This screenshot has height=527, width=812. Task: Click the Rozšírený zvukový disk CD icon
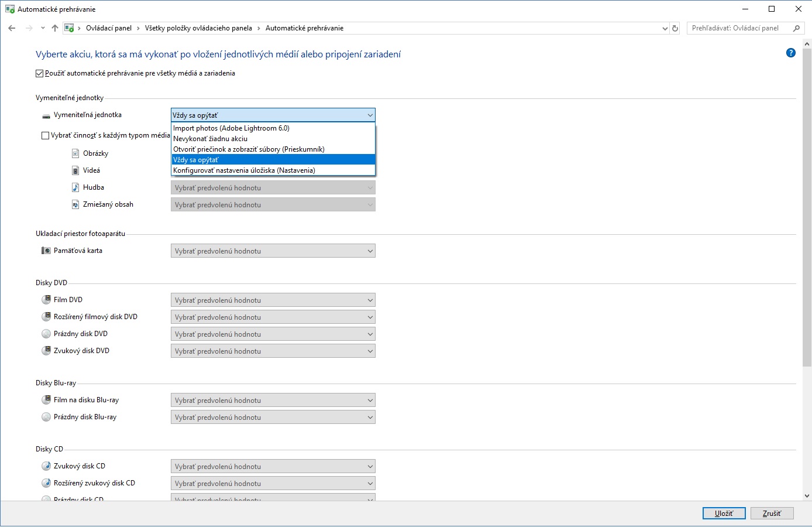46,483
